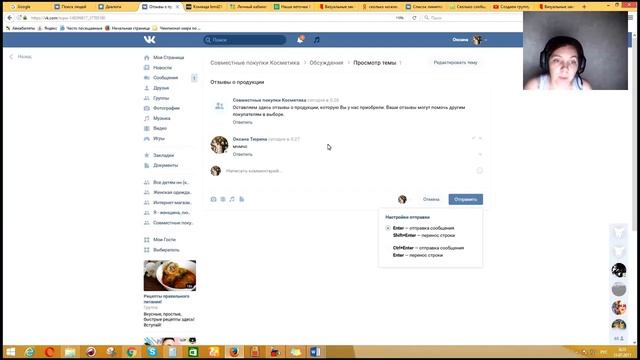The height and width of the screenshot is (360, 640).
Task: Open the Интернет магазин group shortcut
Action: pos(172,202)
